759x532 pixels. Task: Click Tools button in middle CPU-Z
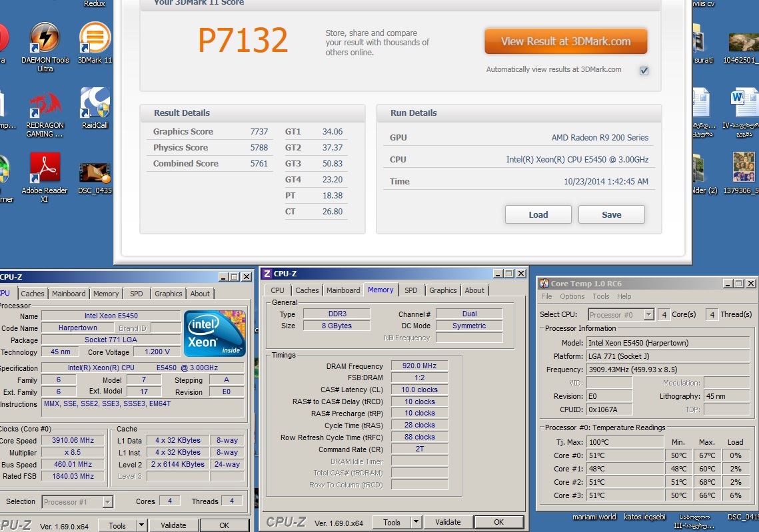[x=392, y=522]
